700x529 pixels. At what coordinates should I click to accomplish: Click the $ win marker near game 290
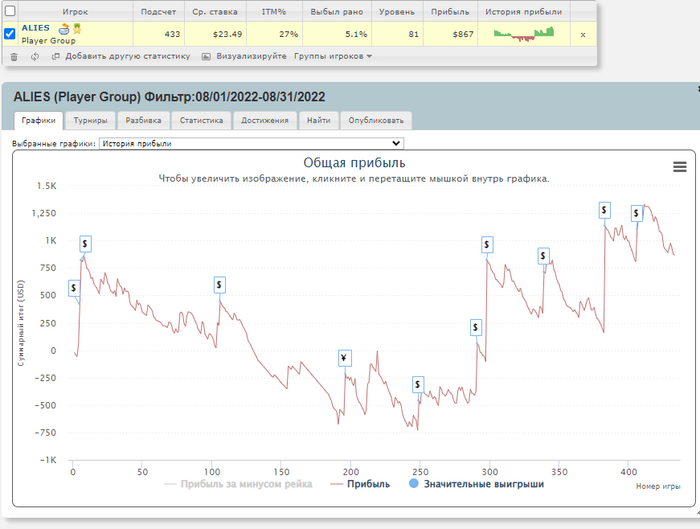pyautogui.click(x=476, y=328)
